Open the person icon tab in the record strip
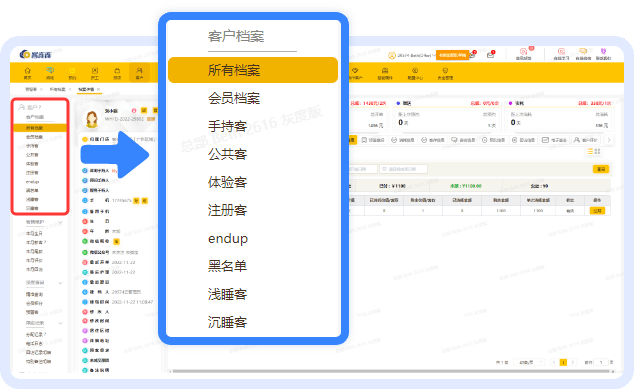This screenshot has height=389, width=634. pos(585,140)
